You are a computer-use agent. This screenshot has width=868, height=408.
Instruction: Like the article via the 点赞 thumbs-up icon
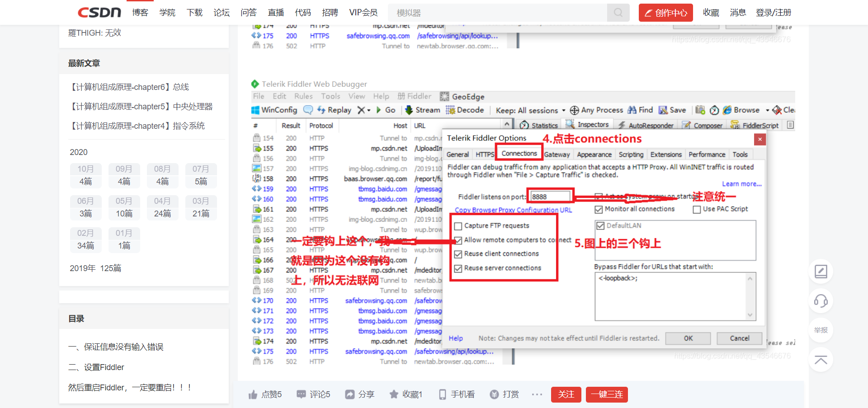click(253, 394)
